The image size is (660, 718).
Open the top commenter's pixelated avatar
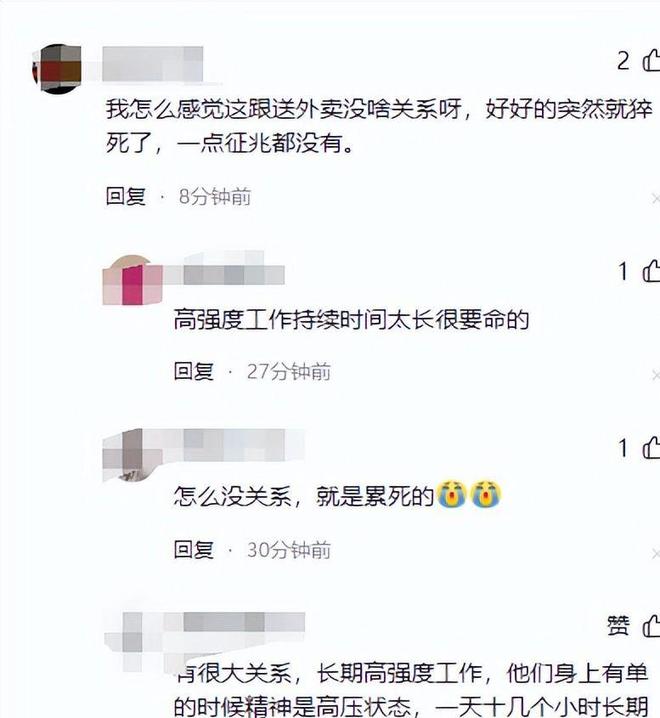point(57,69)
